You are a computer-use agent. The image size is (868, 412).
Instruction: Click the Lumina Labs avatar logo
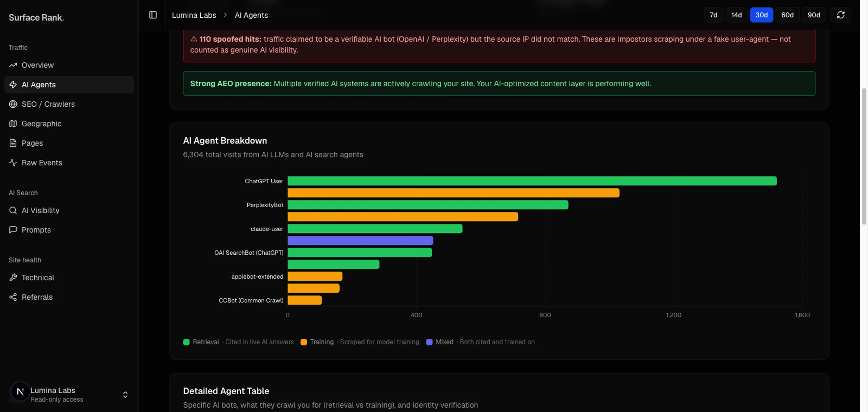20,392
